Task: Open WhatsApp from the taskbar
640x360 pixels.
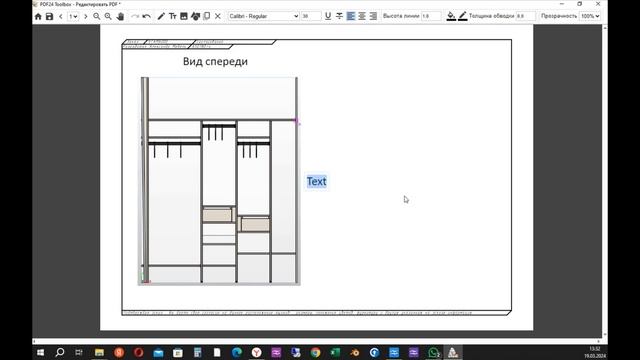Action: tap(433, 352)
